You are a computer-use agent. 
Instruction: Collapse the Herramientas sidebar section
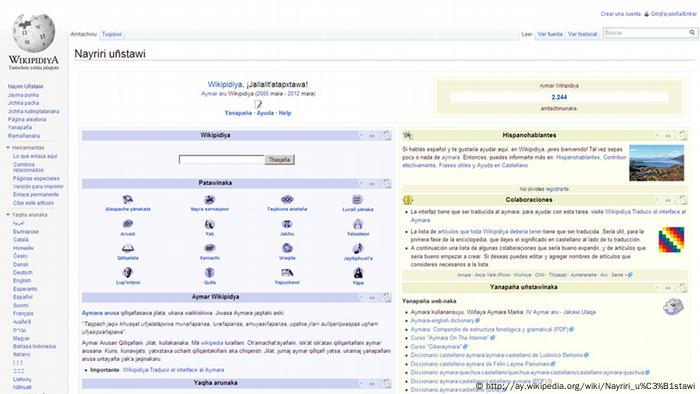click(8, 148)
